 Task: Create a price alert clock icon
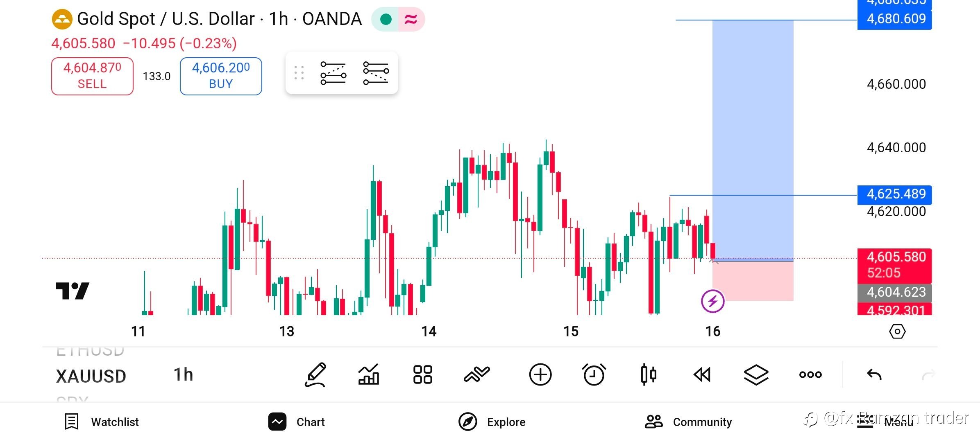point(594,374)
